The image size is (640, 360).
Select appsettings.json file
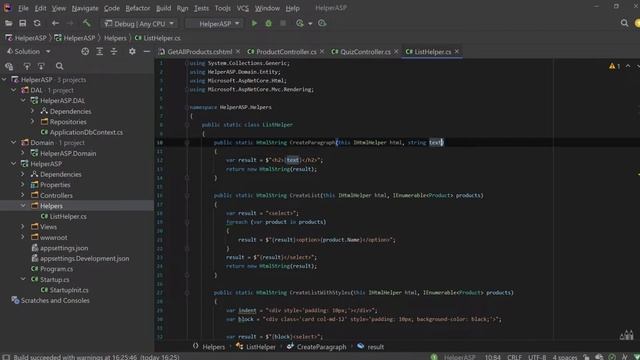pos(60,248)
